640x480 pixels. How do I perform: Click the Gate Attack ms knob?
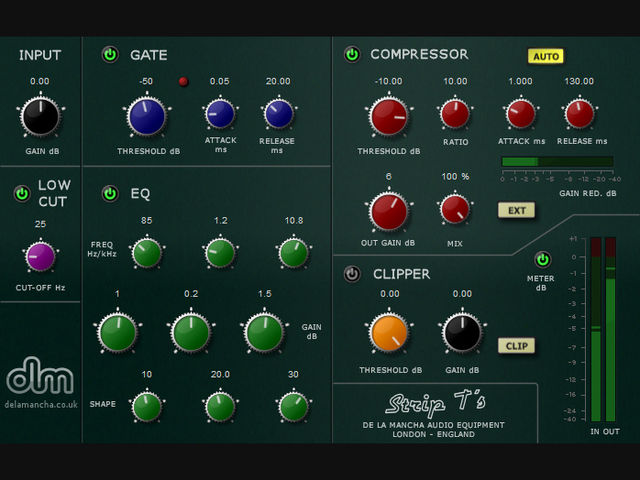click(x=220, y=114)
